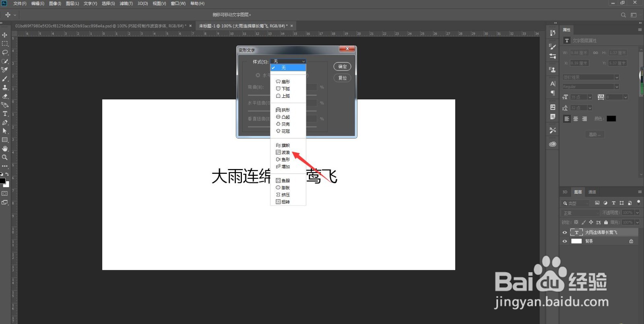Viewport: 644px width, 324px height.
Task: Choose 扇形 arc style from list
Action: pyautogui.click(x=283, y=82)
